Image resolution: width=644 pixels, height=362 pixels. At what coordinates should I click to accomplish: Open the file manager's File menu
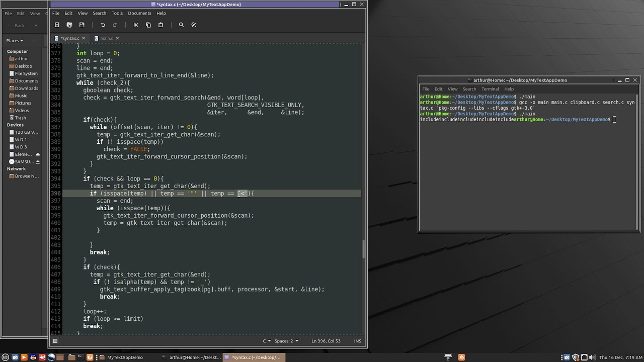point(8,14)
